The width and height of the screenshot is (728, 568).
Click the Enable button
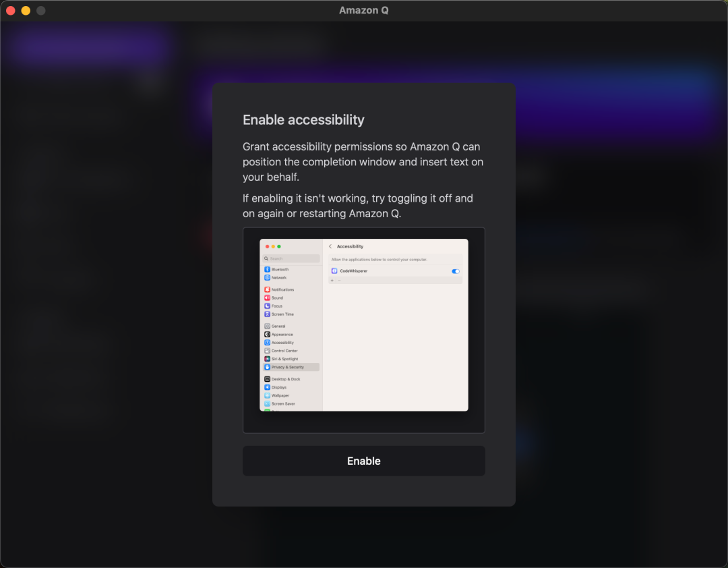(x=363, y=461)
